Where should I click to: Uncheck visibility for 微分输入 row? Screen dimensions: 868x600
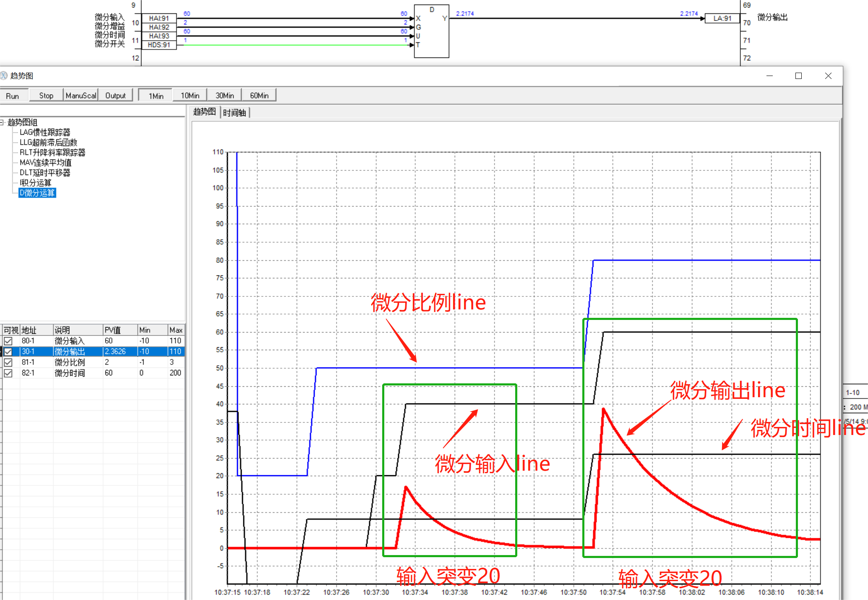(x=8, y=341)
